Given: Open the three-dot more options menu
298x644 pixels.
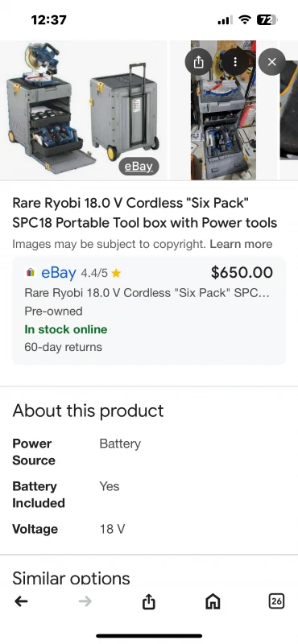Looking at the screenshot, I should coord(235,62).
